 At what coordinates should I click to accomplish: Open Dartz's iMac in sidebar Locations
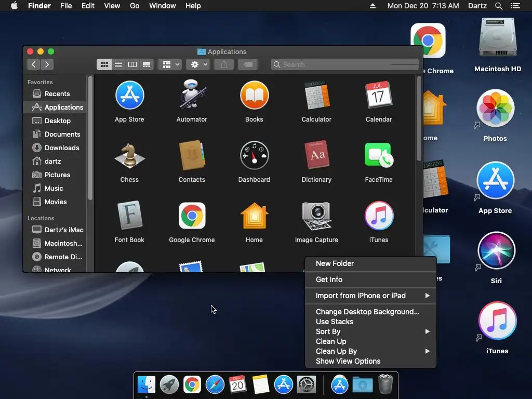pos(55,230)
